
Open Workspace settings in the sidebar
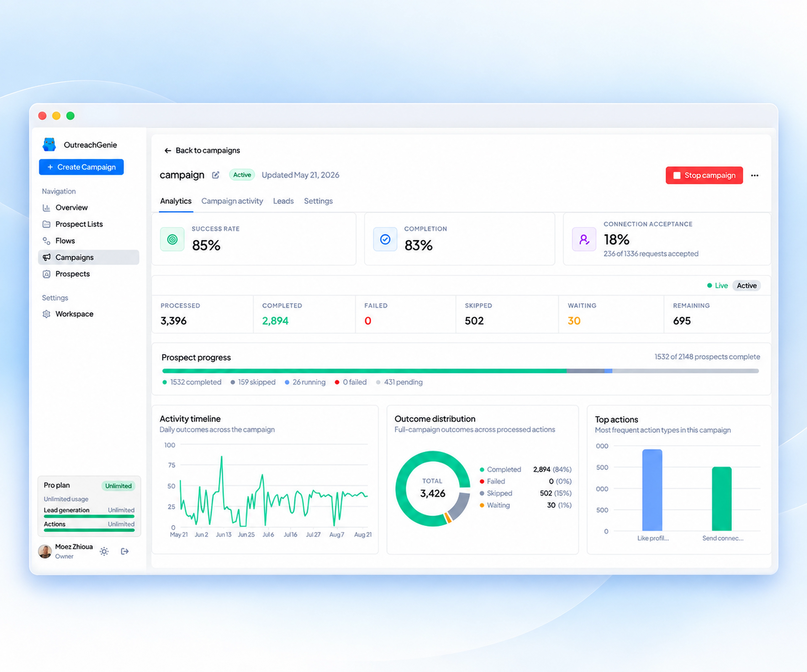pos(74,314)
